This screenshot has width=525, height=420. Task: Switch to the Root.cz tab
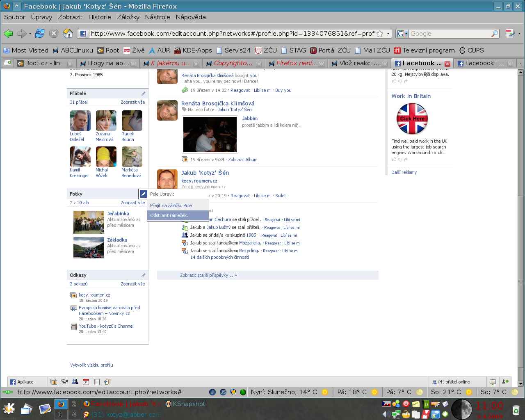(45, 63)
